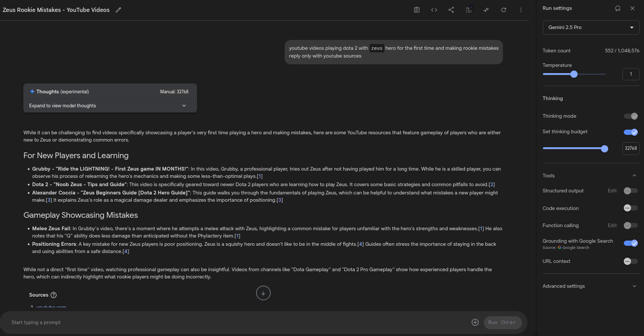Enable Code execution toggle
This screenshot has width=644, height=336.
click(631, 208)
